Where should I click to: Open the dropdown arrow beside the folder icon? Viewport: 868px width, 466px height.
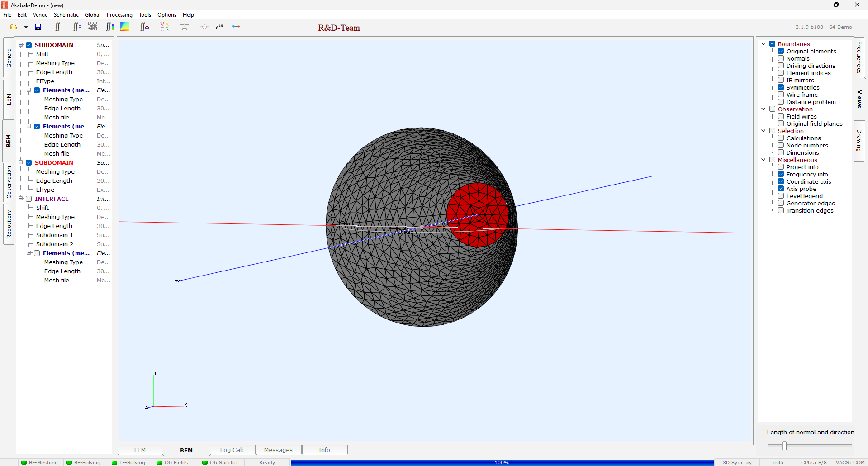pos(26,27)
